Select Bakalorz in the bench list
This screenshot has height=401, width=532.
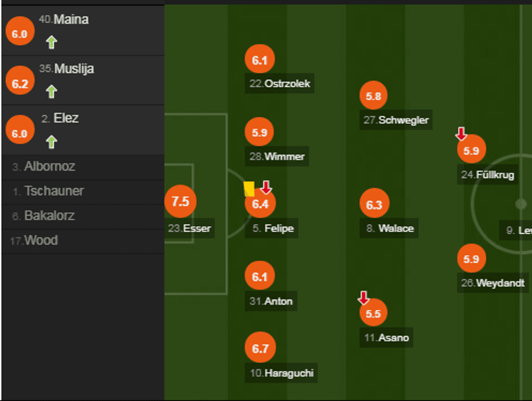point(49,216)
